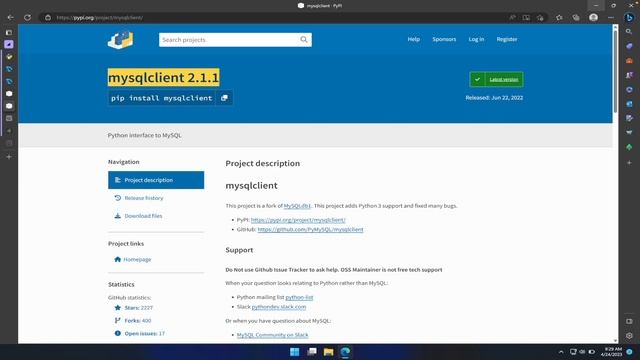Click the search magnifier icon
Image resolution: width=640 pixels, height=360 pixels.
304,40
